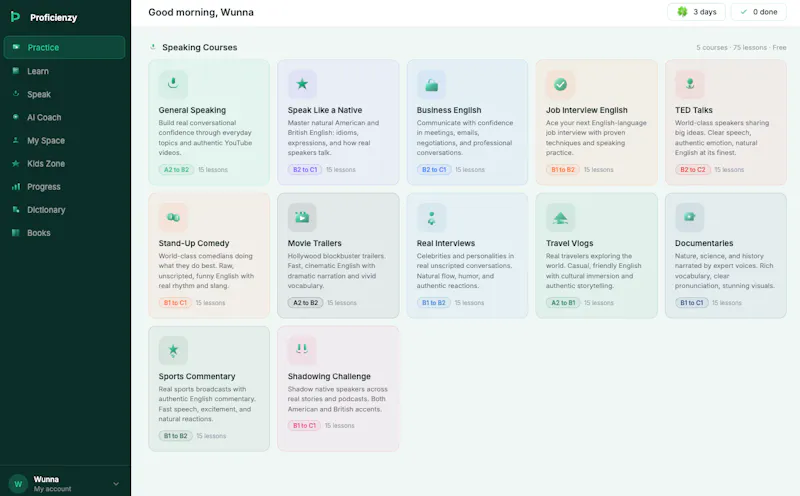Click the Kids Zone star icon
The height and width of the screenshot is (496, 800).
click(16, 163)
